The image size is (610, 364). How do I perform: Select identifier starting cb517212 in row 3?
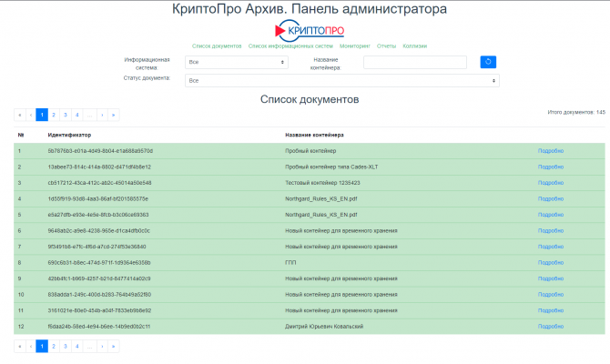[99, 183]
